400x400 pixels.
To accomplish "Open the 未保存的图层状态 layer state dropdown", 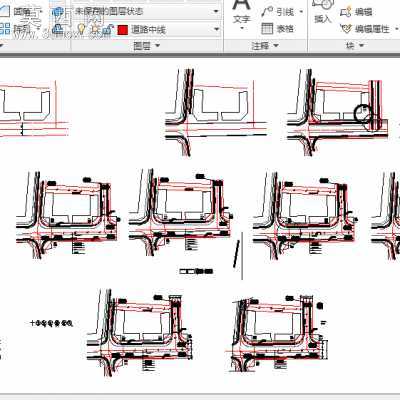I will pos(147,11).
